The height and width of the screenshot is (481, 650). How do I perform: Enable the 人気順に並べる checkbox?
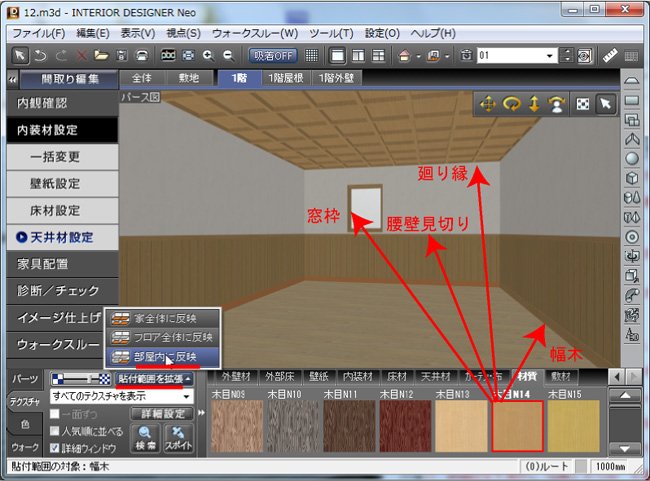[x=55, y=431]
